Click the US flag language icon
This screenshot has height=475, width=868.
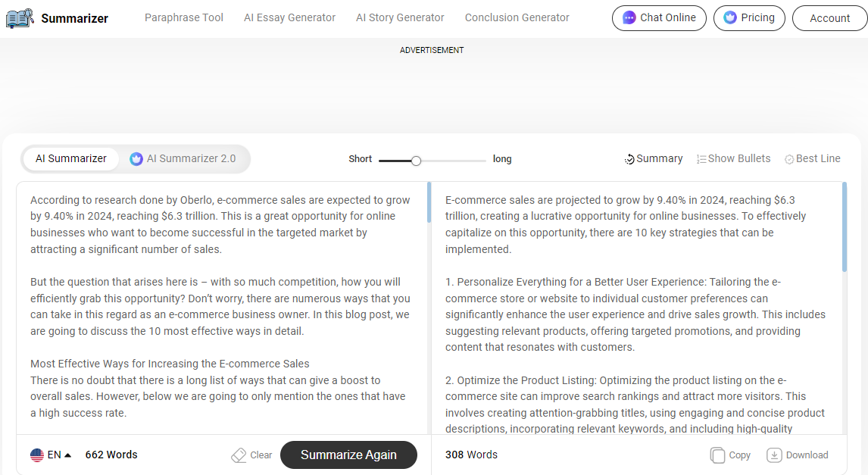37,455
